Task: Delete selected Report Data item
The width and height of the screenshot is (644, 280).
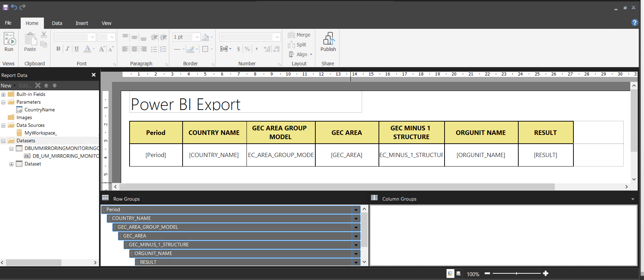Action: click(38, 85)
